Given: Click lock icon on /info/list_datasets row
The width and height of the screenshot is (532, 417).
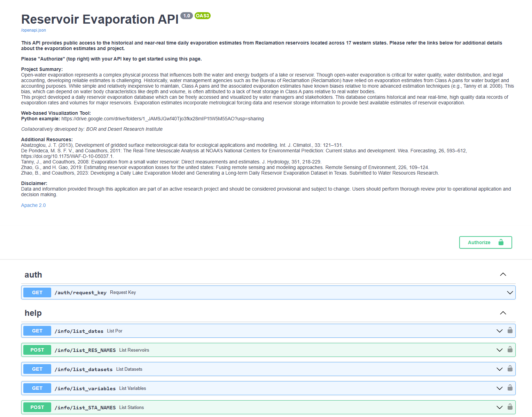Looking at the screenshot, I should click(510, 369).
